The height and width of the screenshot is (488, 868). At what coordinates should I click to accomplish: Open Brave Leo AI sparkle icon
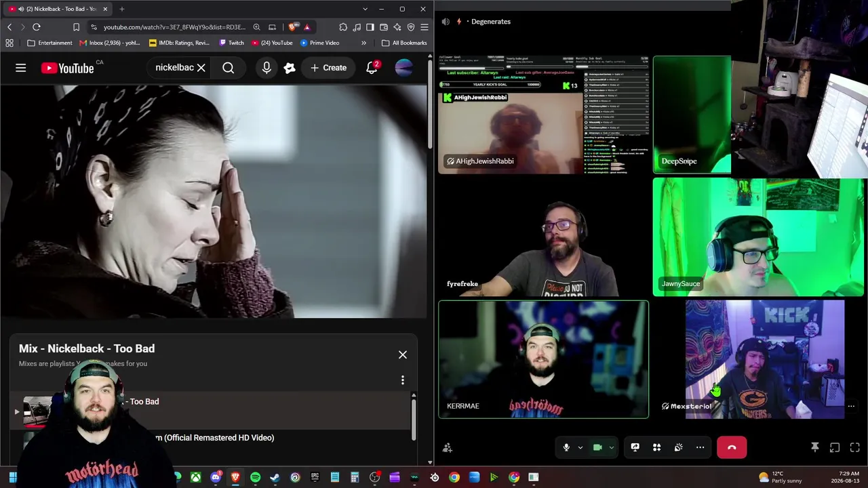pos(397,27)
